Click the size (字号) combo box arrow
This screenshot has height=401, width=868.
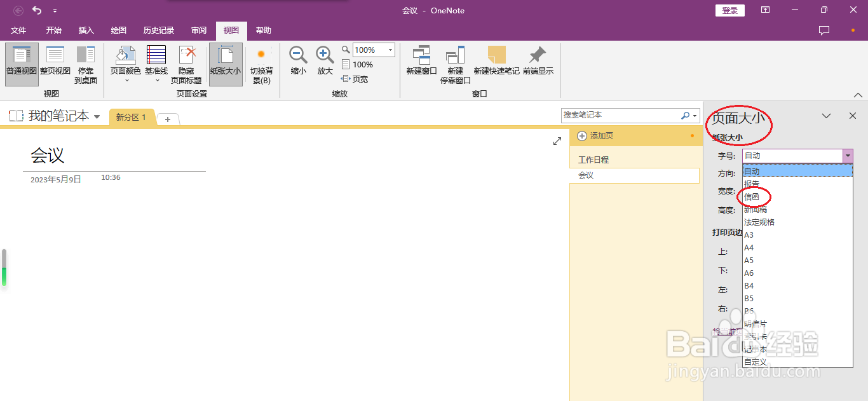coord(848,156)
